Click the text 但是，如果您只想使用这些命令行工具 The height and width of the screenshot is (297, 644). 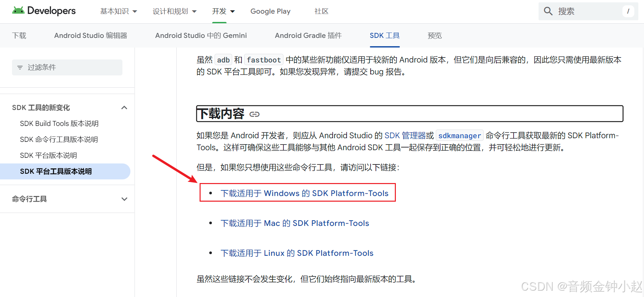[264, 167]
